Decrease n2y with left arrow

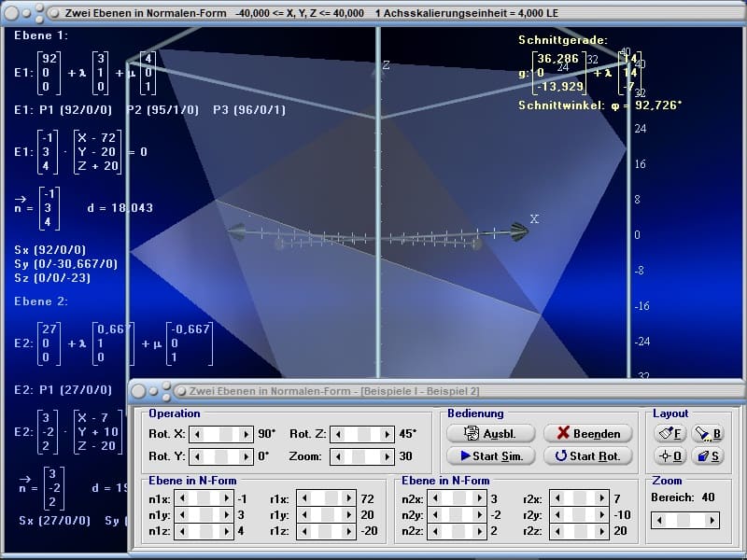click(x=435, y=514)
